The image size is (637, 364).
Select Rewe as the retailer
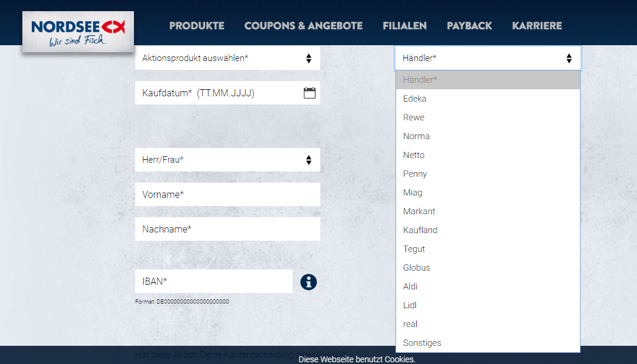(488, 117)
